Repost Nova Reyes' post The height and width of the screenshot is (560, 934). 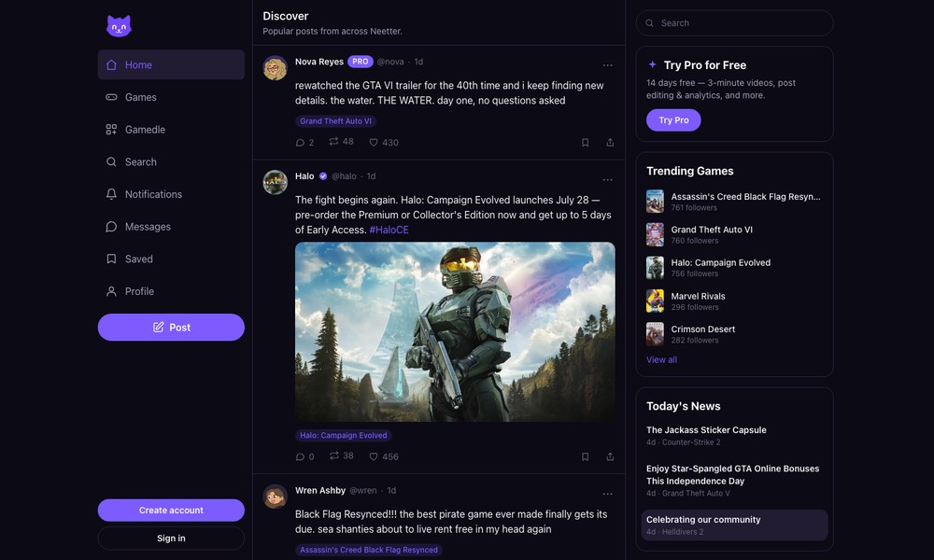click(x=341, y=142)
